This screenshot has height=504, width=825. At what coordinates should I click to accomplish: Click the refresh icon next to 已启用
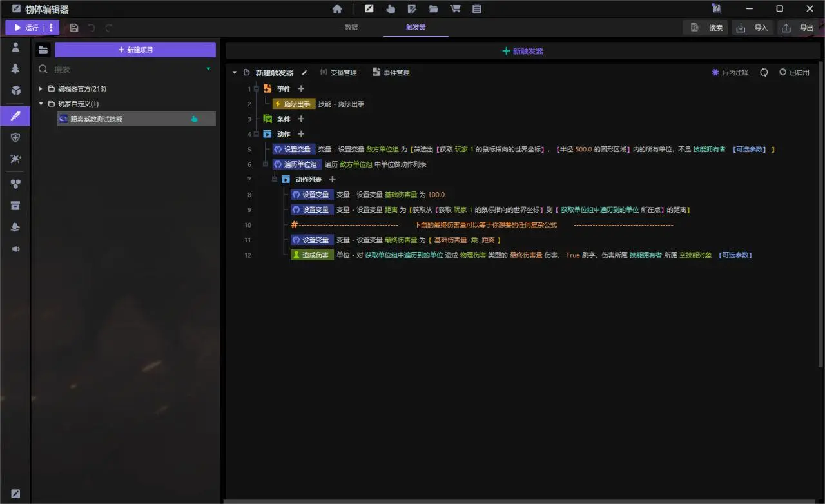(764, 73)
